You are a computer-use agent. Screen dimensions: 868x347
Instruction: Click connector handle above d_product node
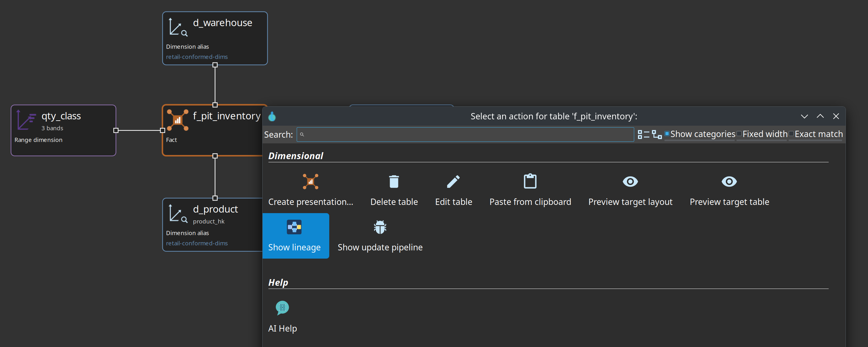[215, 198]
